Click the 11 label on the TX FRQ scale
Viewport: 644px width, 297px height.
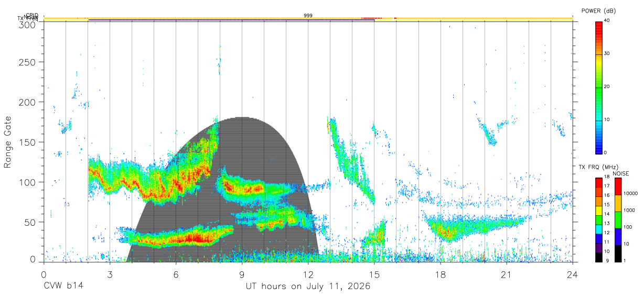pos(607,242)
